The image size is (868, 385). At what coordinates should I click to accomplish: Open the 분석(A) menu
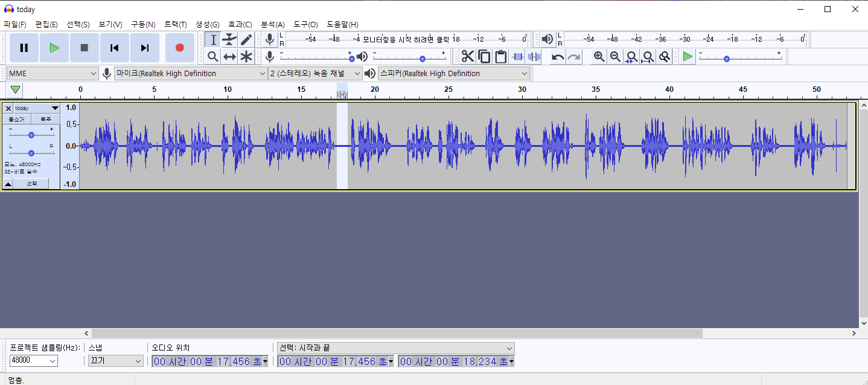[x=272, y=24]
